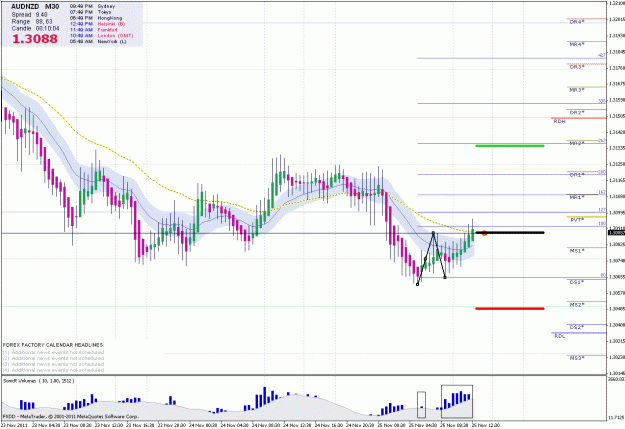Click the SonicR Volumes indicator label
Image resolution: width=625 pixels, height=429 pixels.
click(x=39, y=381)
